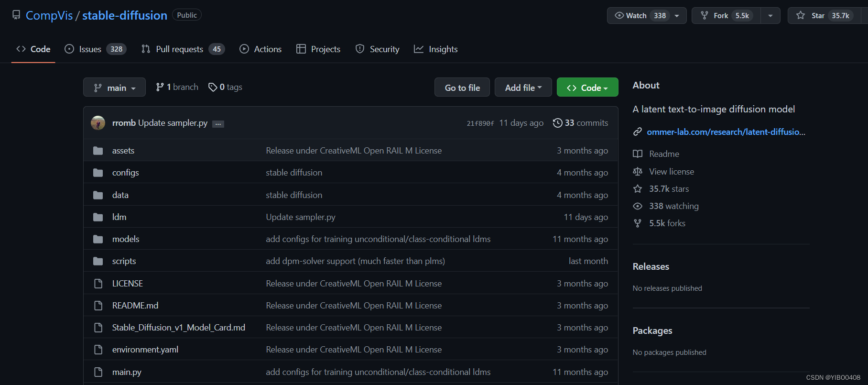Click the tags label icon
This screenshot has width=868, height=385.
213,87
